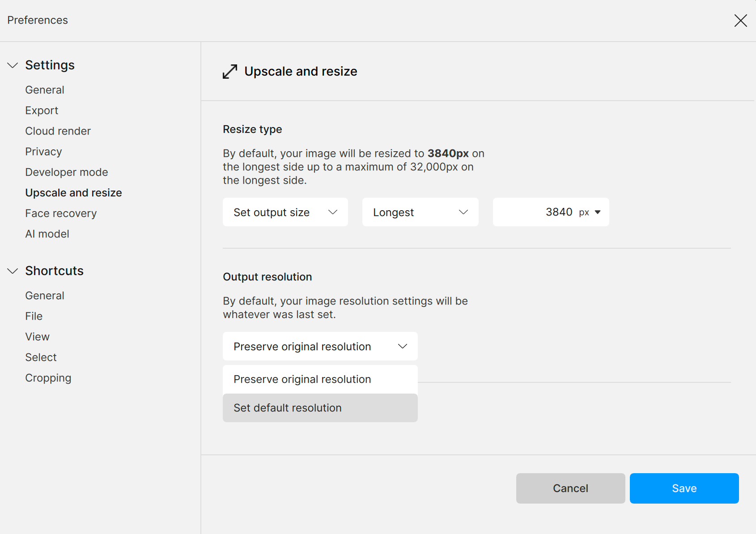Image resolution: width=756 pixels, height=534 pixels.
Task: Close the Preferences dialog with X
Action: click(x=740, y=21)
